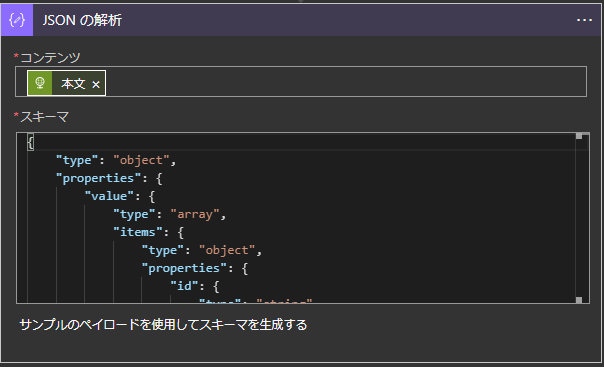Screen dimensions: 604x367
Task: Click the green globe icon on 本文 token
Action: (40, 83)
